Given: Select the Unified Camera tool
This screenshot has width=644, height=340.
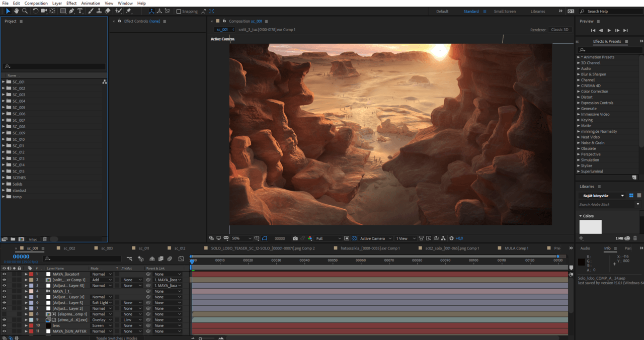Looking at the screenshot, I should click(x=44, y=11).
